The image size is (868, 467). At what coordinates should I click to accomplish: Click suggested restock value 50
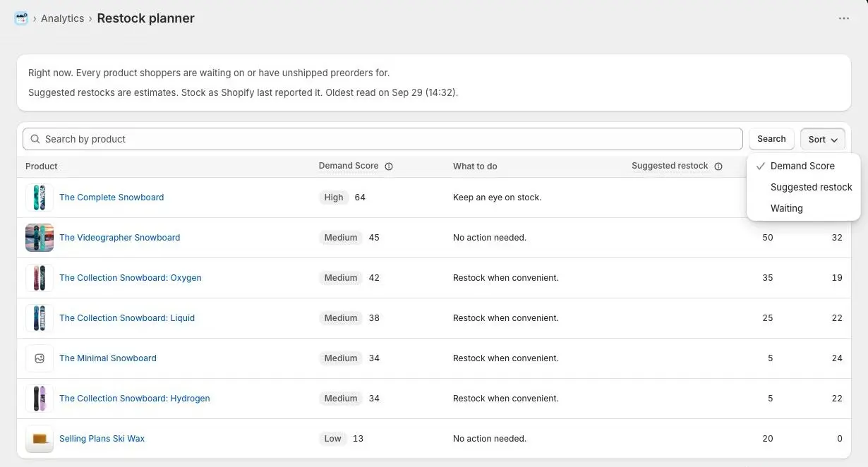pyautogui.click(x=768, y=238)
